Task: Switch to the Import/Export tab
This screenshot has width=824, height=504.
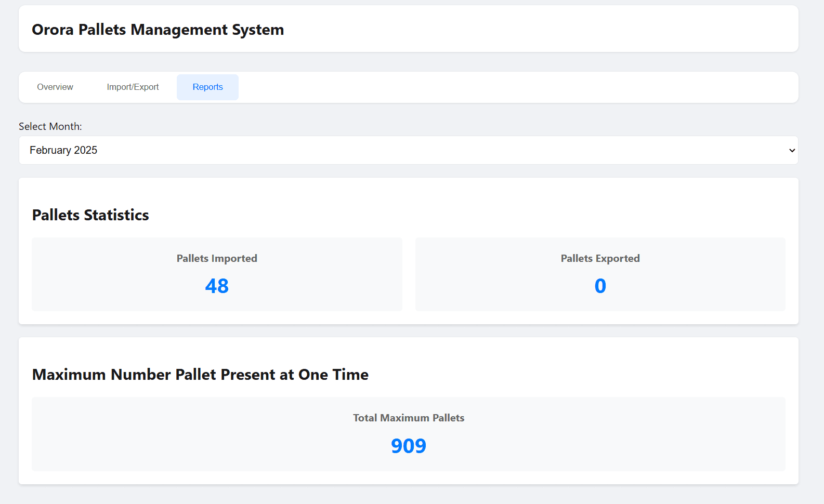Action: pos(133,87)
